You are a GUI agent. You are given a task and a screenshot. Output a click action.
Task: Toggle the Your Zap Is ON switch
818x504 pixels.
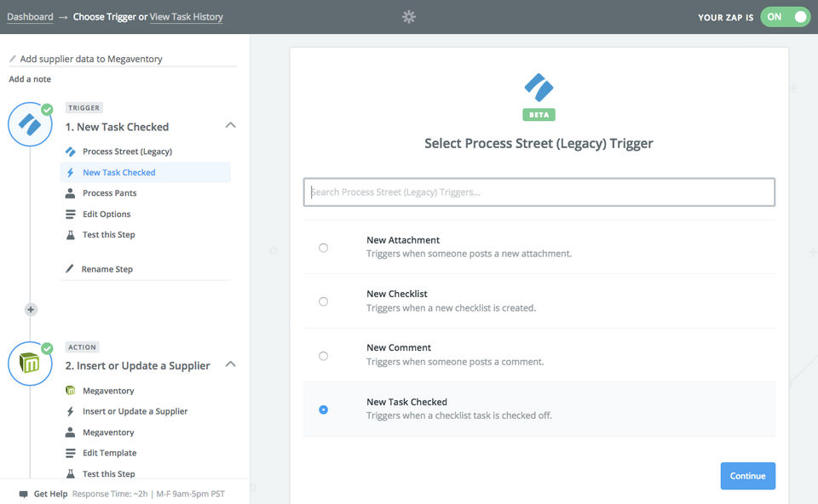(785, 16)
